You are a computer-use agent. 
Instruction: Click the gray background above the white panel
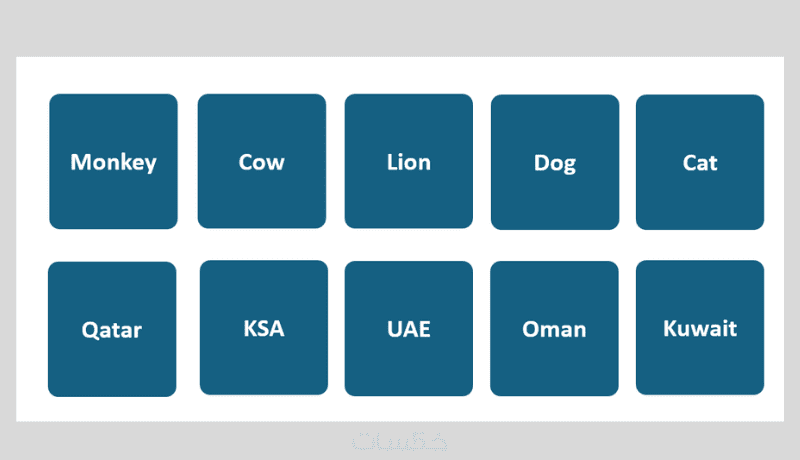pyautogui.click(x=400, y=28)
